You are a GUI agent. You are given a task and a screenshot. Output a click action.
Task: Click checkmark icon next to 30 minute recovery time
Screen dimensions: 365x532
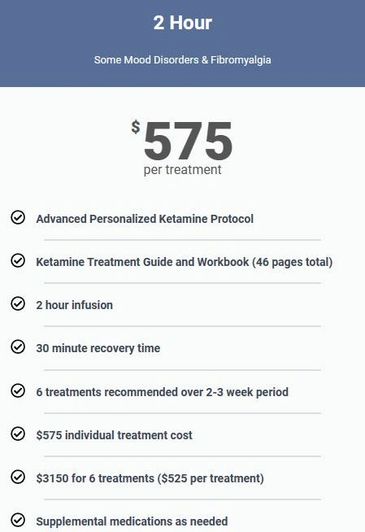[x=18, y=347]
